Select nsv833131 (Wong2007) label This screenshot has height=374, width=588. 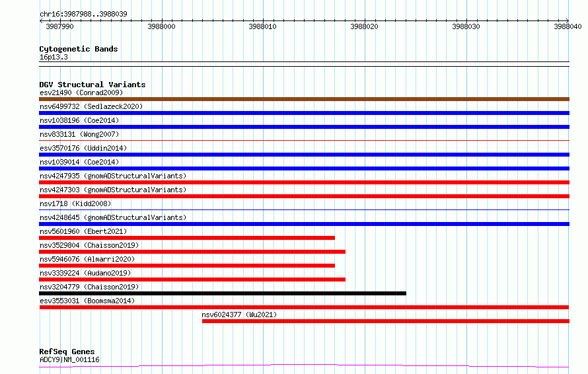(x=79, y=134)
